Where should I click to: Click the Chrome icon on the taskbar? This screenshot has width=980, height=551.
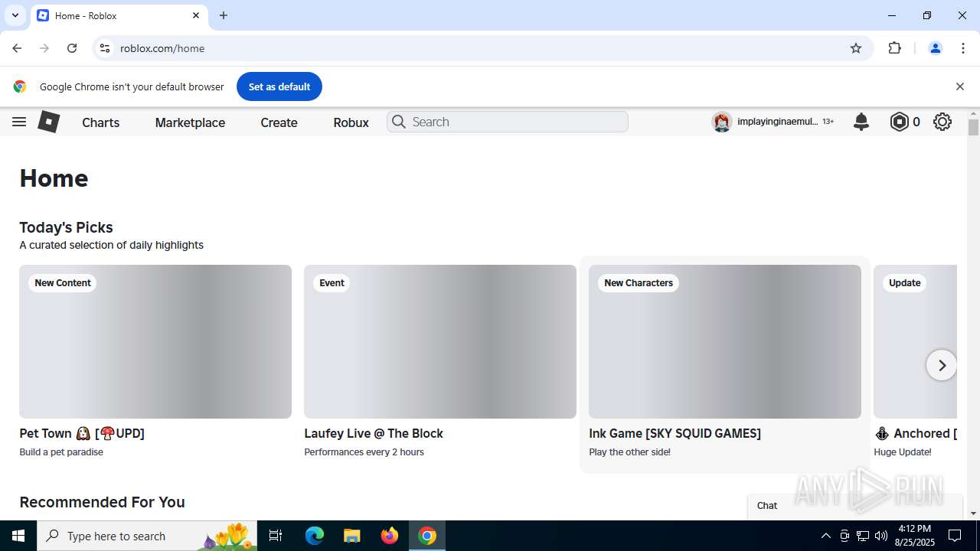(427, 536)
